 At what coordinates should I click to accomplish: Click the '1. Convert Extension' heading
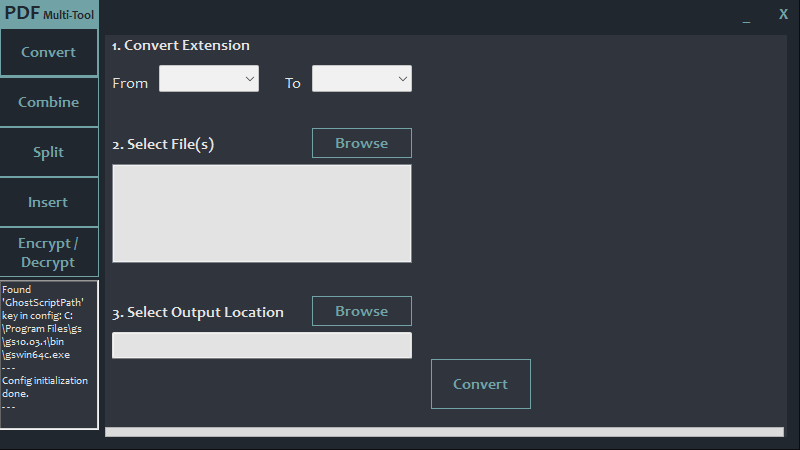(181, 45)
